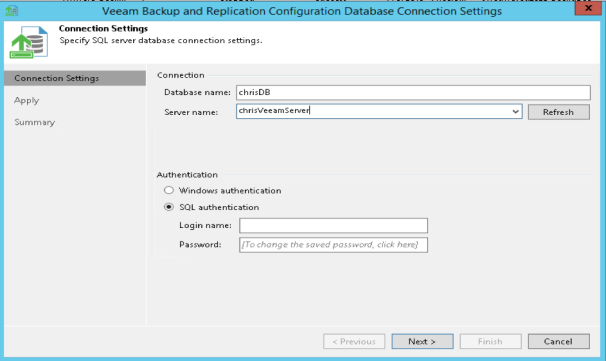
Task: Click the Password field to change password
Action: click(333, 245)
